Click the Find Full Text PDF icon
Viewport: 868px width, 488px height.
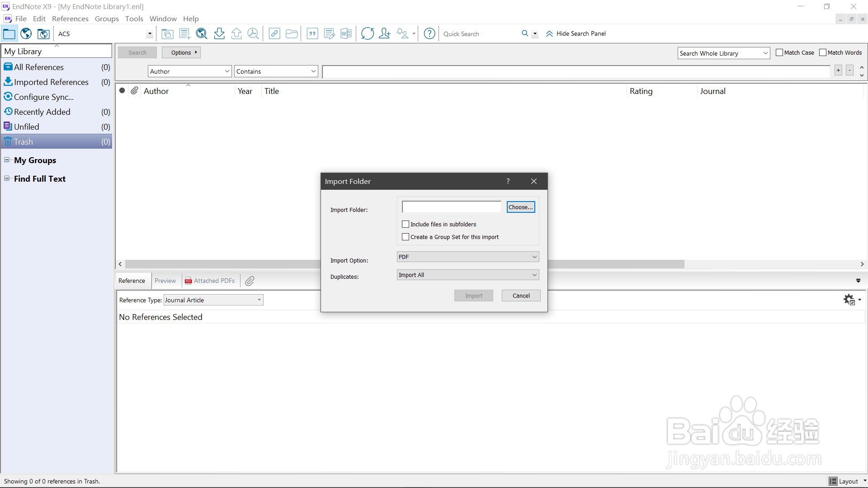coord(253,33)
